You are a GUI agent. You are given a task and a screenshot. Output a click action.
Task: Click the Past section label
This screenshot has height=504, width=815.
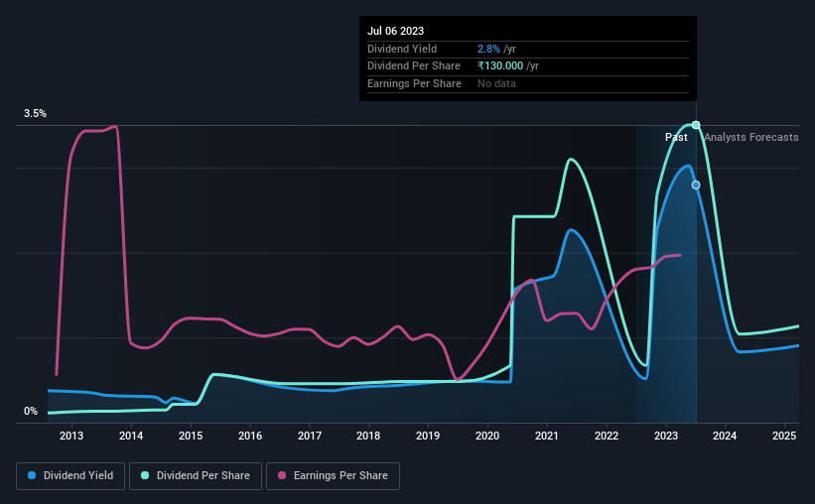tap(676, 137)
